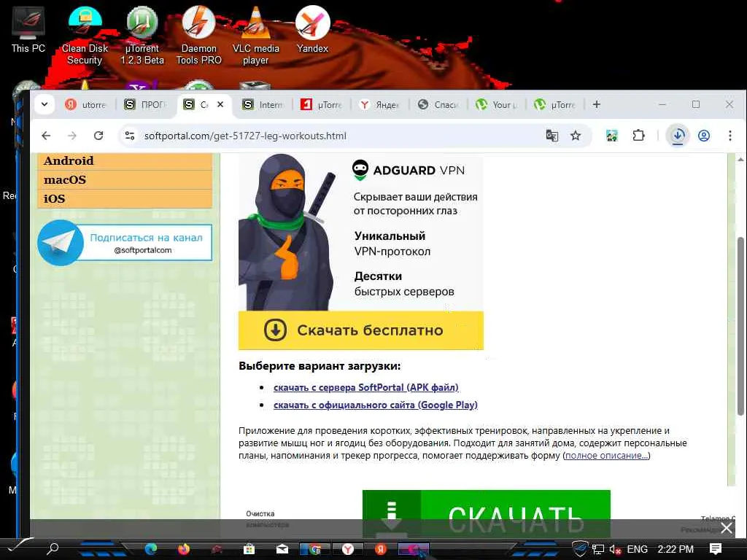Viewport: 747px width, 560px height.
Task: Click the softportal.com address bar URL
Action: click(245, 136)
